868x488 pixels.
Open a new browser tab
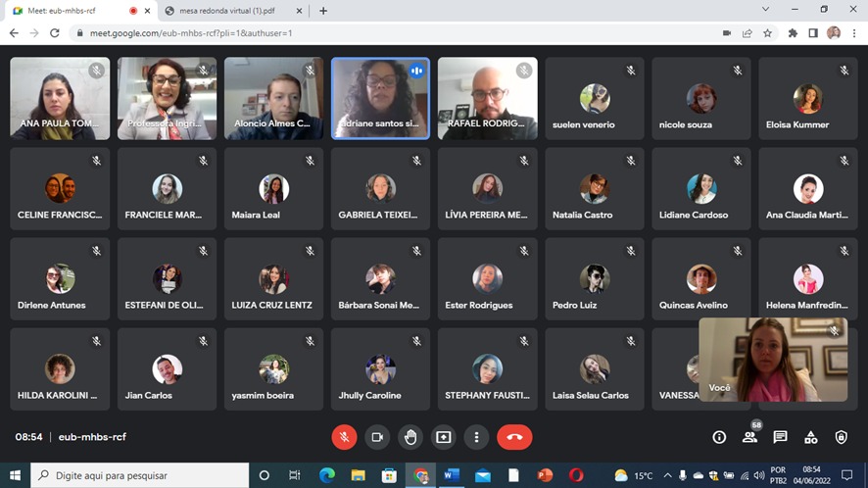[x=323, y=11]
